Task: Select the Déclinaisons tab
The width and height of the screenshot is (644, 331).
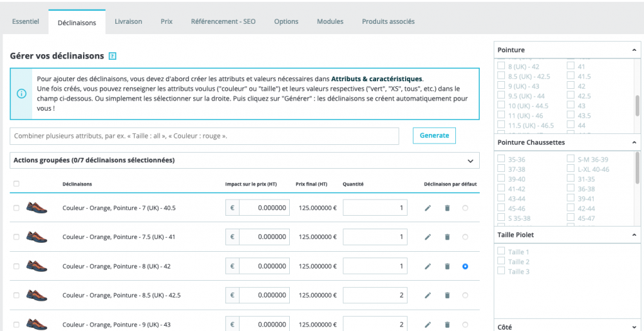Action: click(77, 23)
